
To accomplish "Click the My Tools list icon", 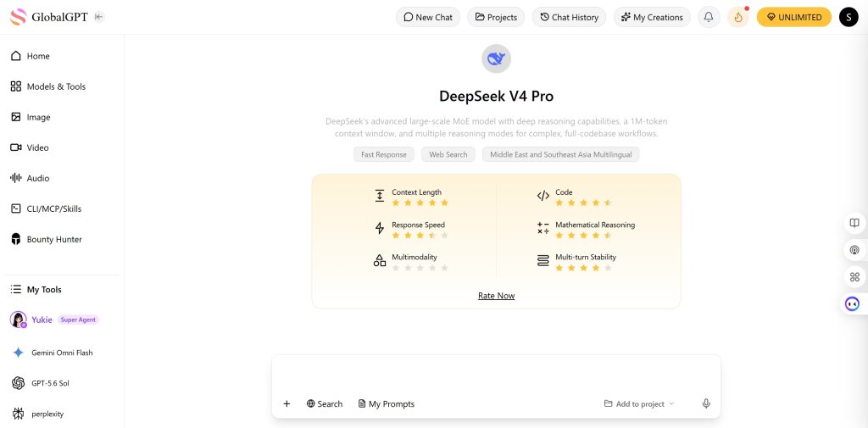I will (x=16, y=290).
